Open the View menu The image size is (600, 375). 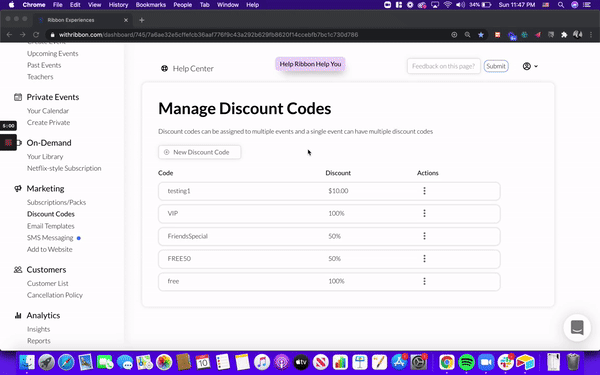95,5
